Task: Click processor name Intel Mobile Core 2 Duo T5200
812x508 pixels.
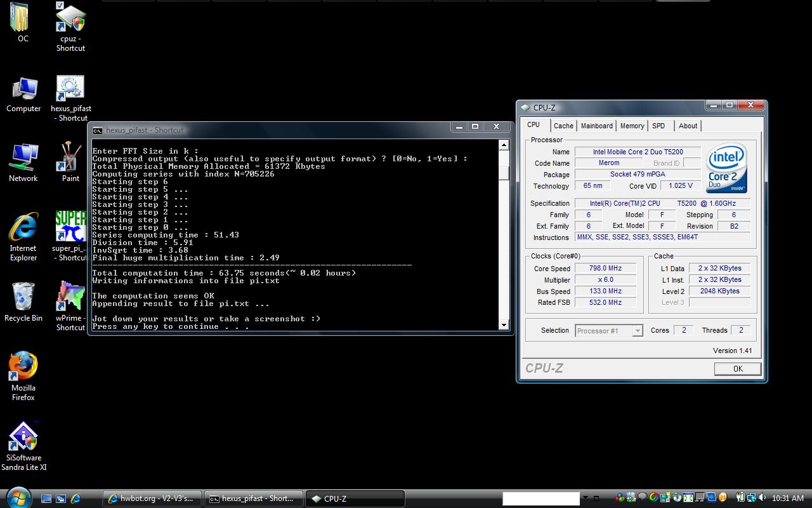Action: point(638,152)
